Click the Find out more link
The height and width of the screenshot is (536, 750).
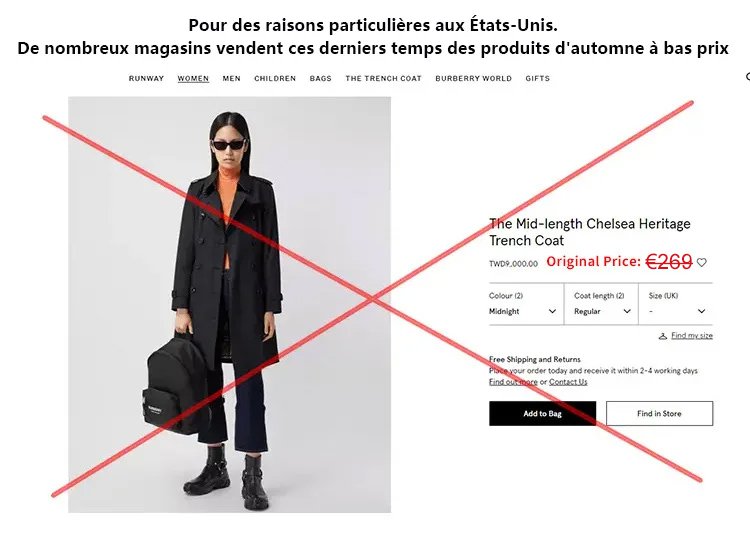coord(513,382)
